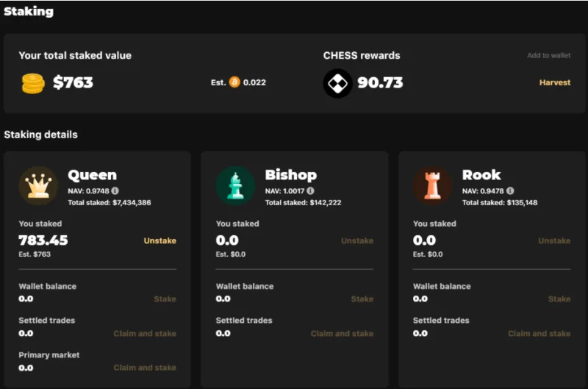This screenshot has width=588, height=389.
Task: Open the Queen NAV info icon
Action: coord(115,191)
